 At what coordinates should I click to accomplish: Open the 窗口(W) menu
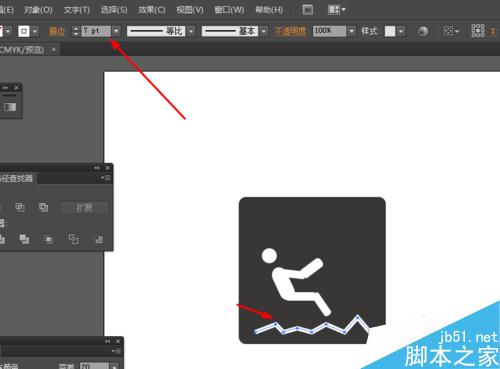[x=229, y=10]
